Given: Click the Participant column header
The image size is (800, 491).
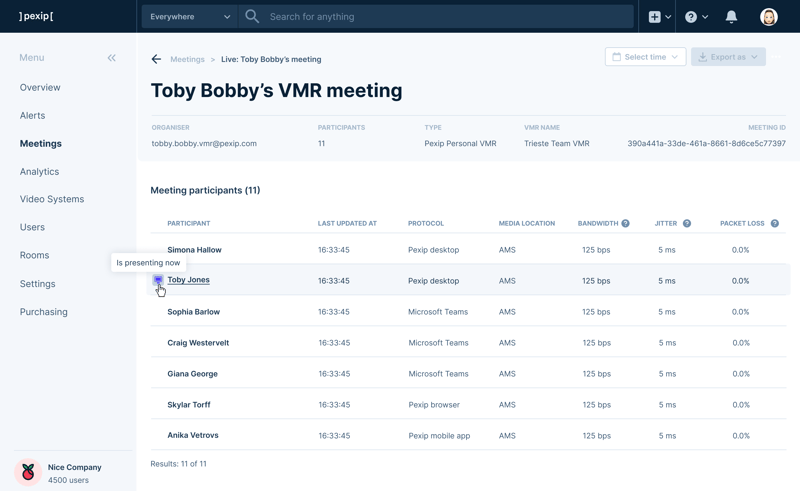Looking at the screenshot, I should click(189, 223).
